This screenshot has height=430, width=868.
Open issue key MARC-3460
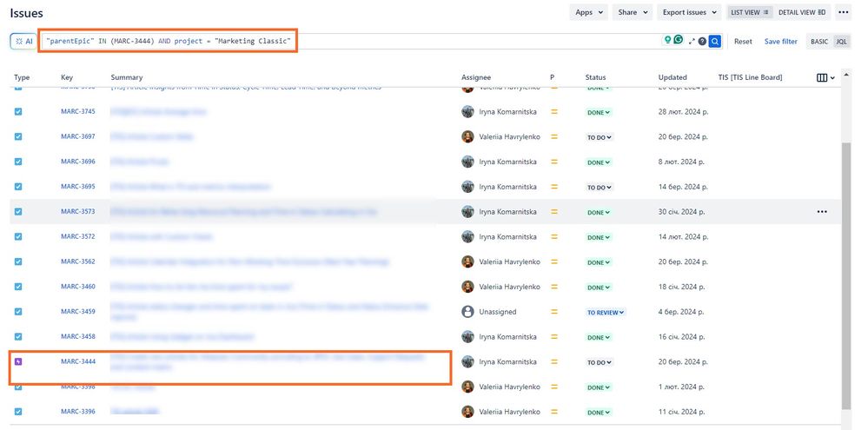coord(78,287)
